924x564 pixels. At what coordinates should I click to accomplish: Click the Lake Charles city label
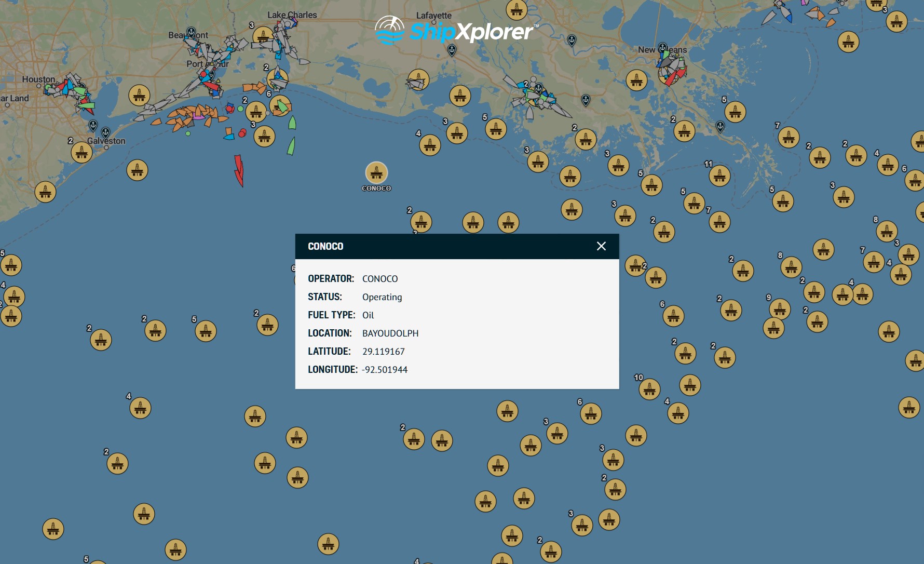(292, 15)
